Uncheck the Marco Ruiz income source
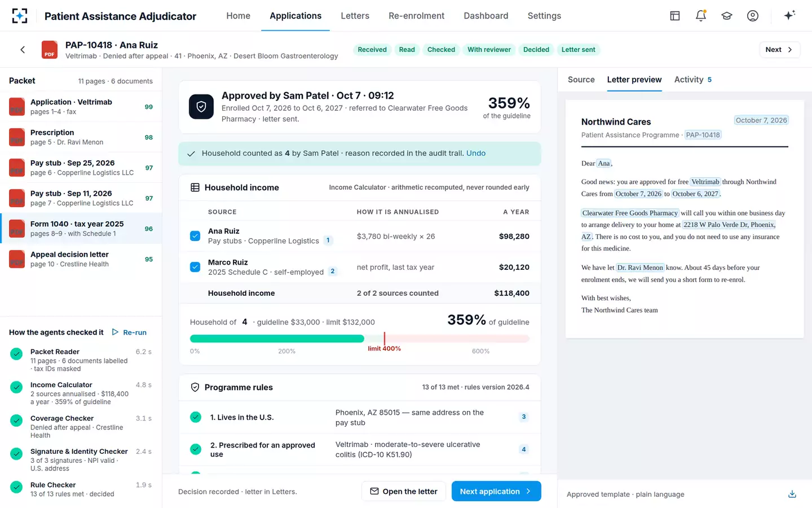The width and height of the screenshot is (812, 508). [x=195, y=267]
